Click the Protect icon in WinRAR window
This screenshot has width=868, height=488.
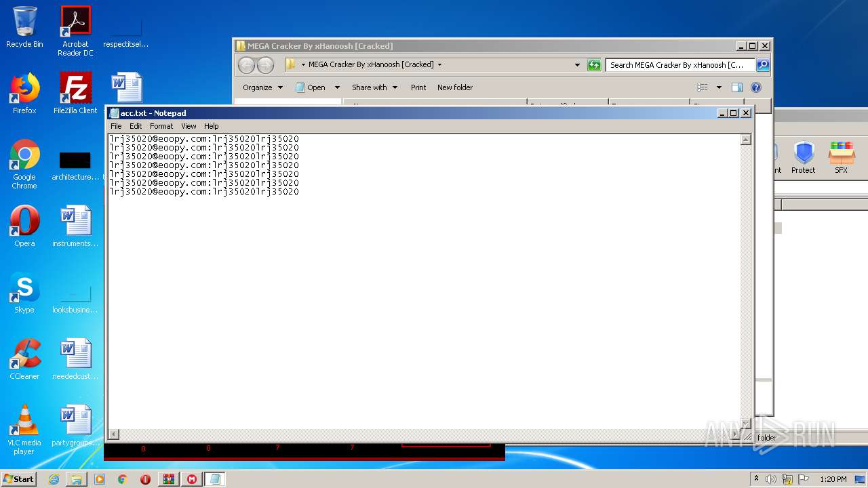tap(804, 158)
